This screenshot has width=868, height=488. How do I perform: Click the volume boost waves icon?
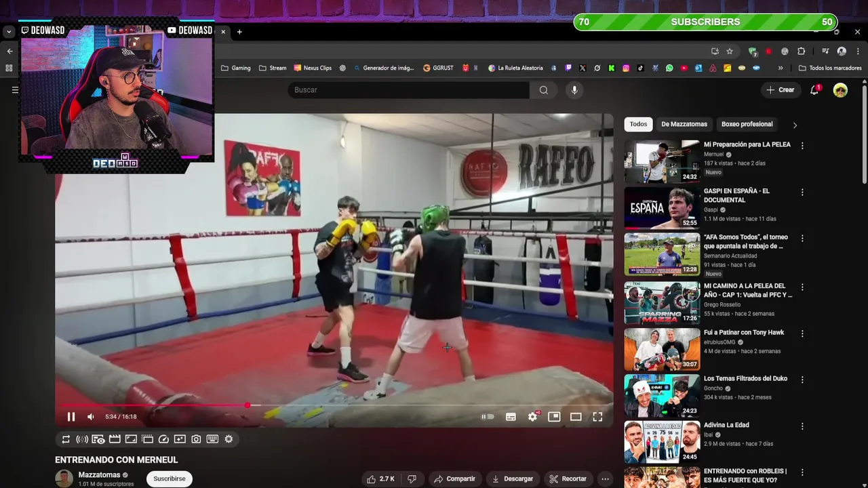coord(82,439)
